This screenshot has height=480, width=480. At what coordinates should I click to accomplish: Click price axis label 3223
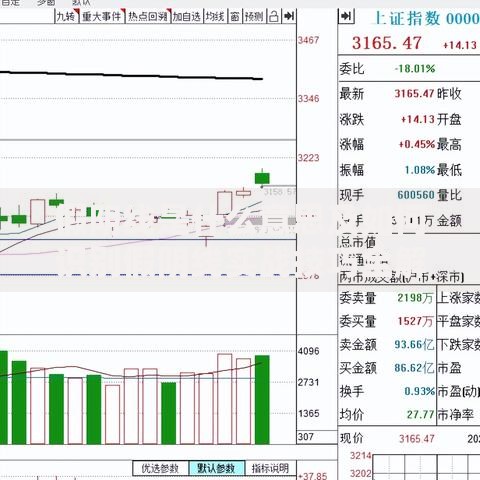308,158
